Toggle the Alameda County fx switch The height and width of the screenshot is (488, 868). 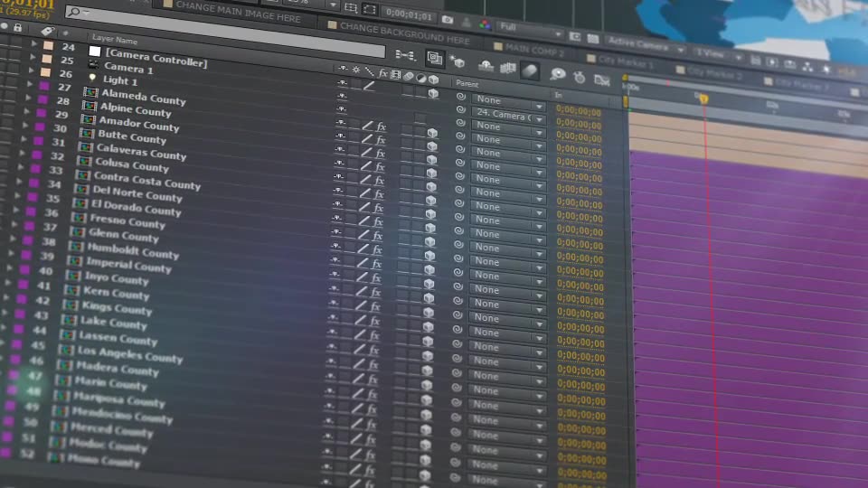coord(381,127)
